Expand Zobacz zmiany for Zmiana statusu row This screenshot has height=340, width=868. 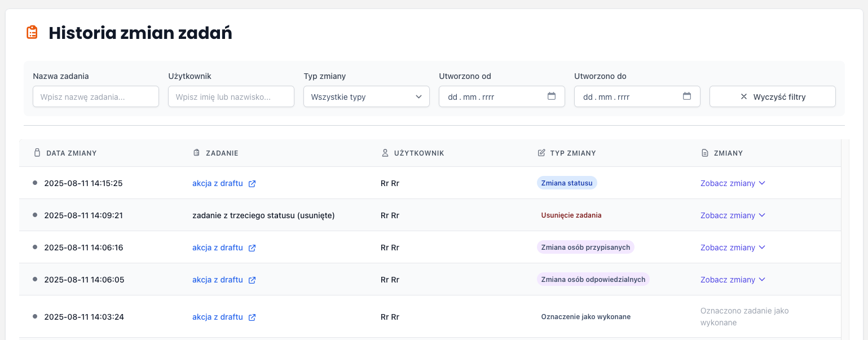[x=732, y=183]
